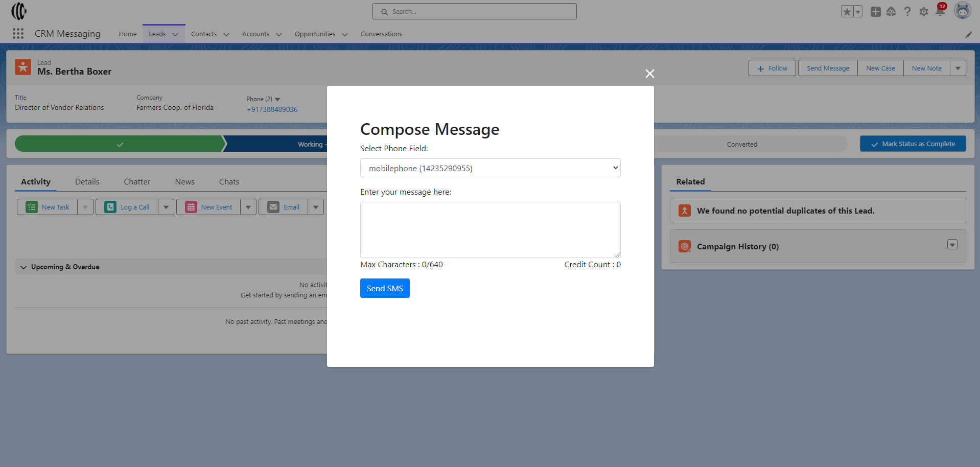The width and height of the screenshot is (980, 467).
Task: Open the Log a Call dropdown arrow
Action: click(x=166, y=207)
